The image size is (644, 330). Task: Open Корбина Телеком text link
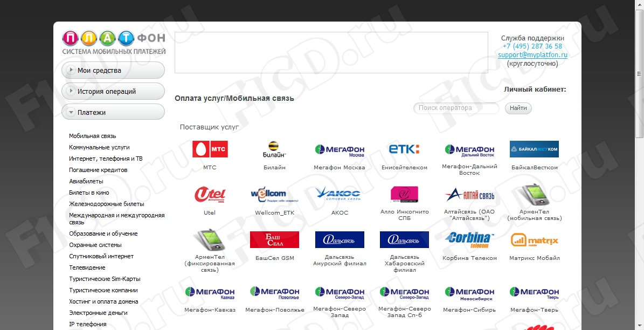point(469,258)
